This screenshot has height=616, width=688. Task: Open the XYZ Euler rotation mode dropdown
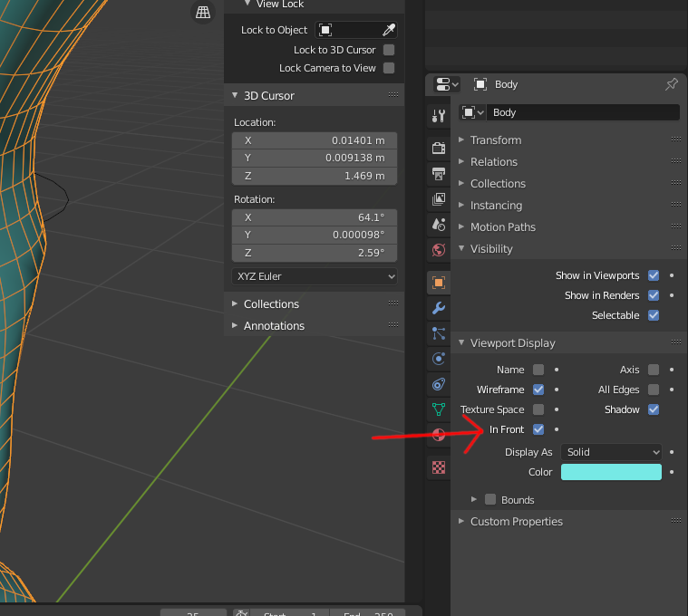[315, 276]
